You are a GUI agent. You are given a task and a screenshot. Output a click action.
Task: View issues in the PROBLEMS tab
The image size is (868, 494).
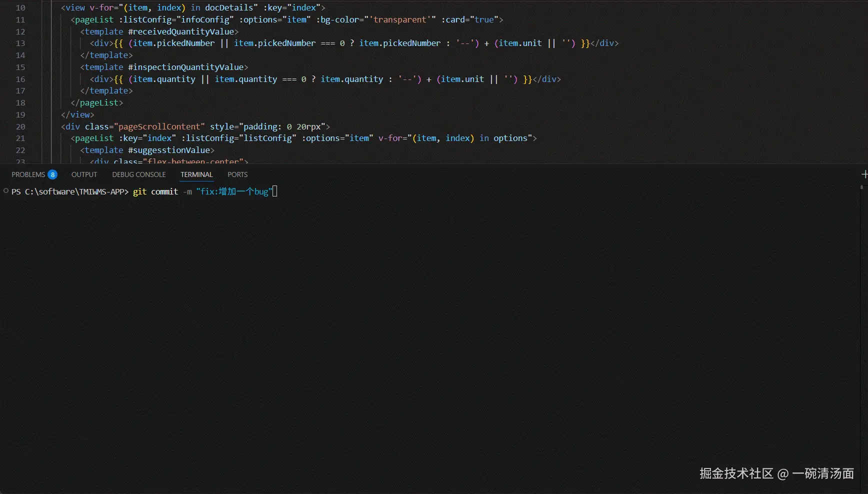(29, 174)
